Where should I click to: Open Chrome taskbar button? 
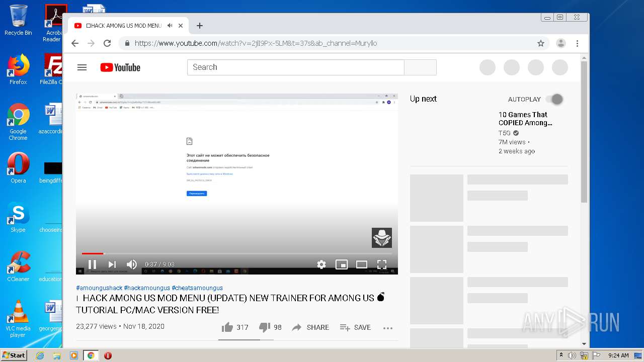pyautogui.click(x=91, y=355)
